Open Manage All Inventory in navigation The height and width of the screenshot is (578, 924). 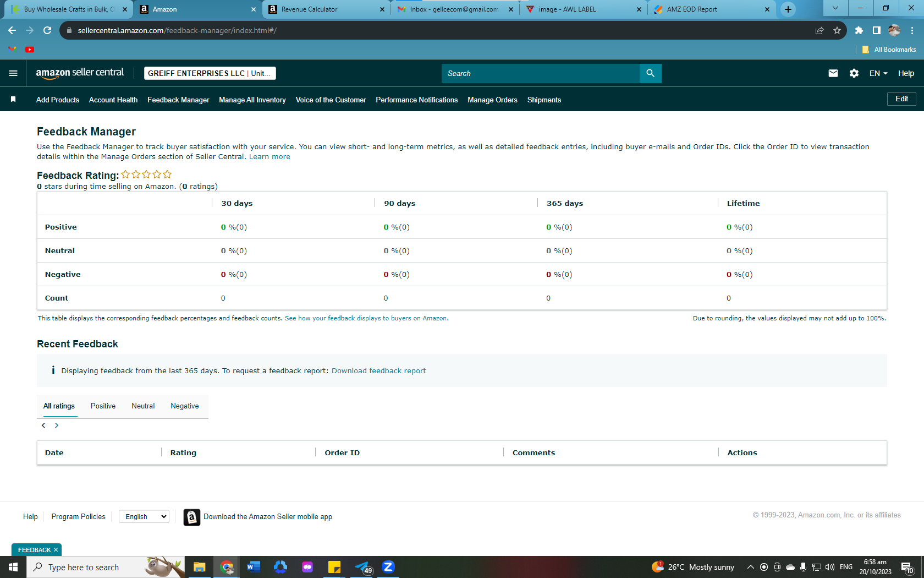coord(252,100)
